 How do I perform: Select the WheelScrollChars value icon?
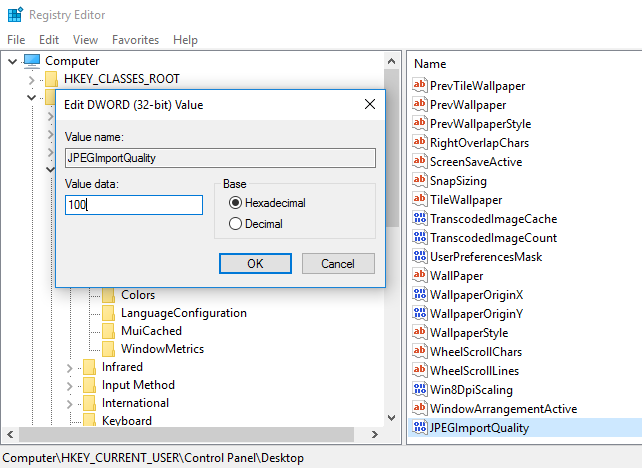point(420,351)
